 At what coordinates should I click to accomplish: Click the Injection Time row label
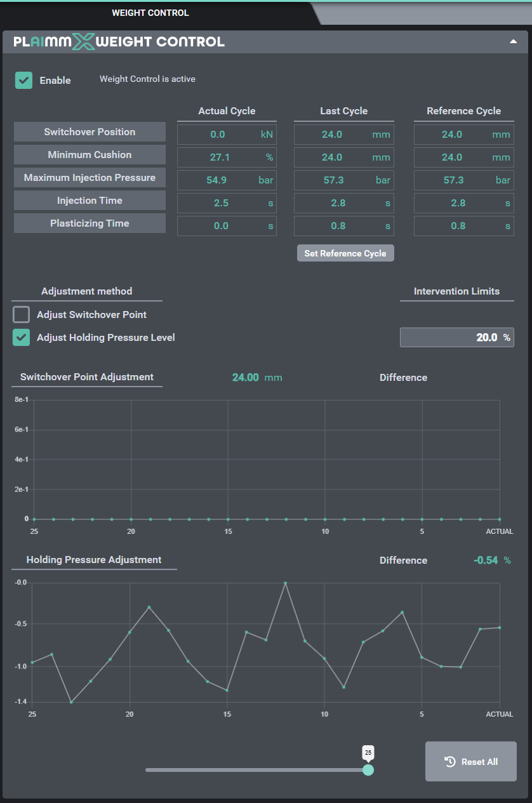[90, 201]
